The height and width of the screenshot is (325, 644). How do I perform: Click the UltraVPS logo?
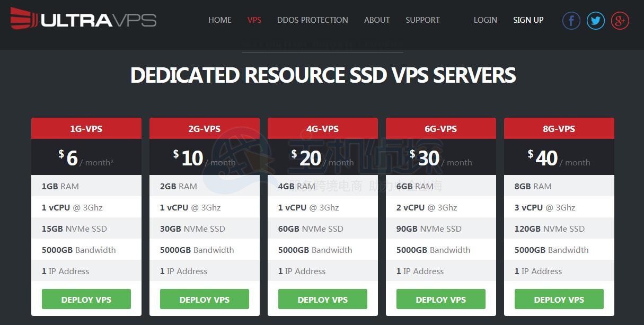[x=83, y=20]
